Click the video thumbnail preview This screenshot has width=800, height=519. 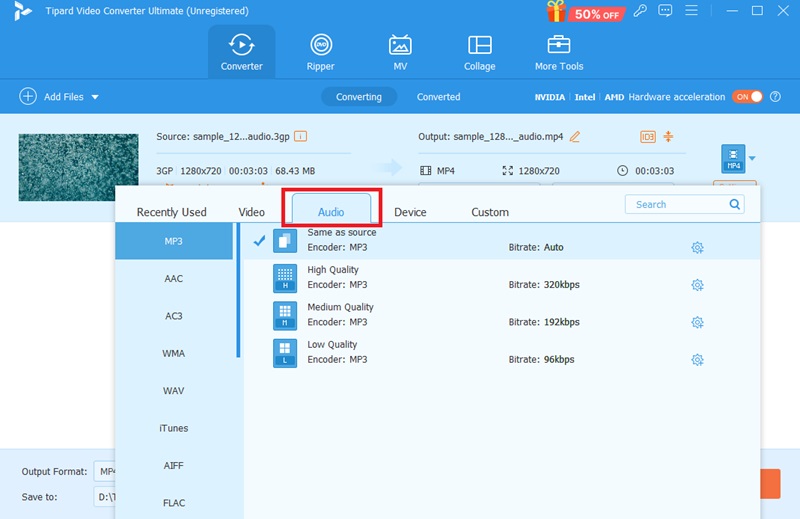[x=78, y=167]
